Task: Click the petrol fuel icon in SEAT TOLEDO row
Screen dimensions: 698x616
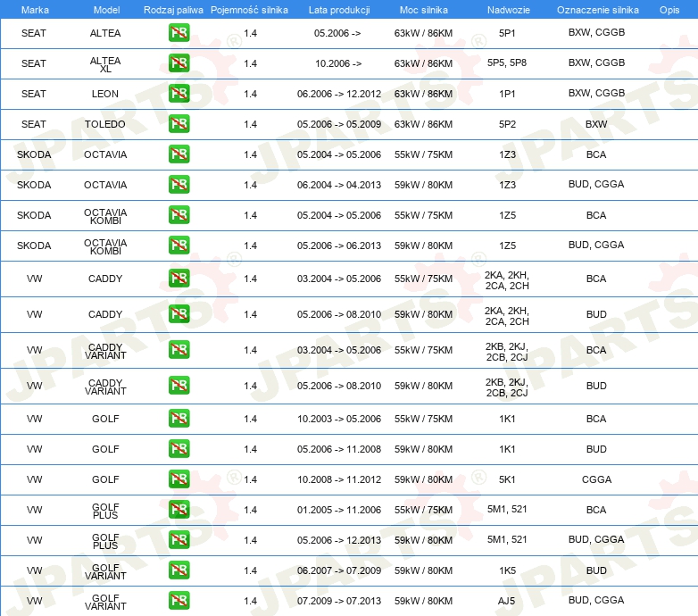Action: [179, 124]
